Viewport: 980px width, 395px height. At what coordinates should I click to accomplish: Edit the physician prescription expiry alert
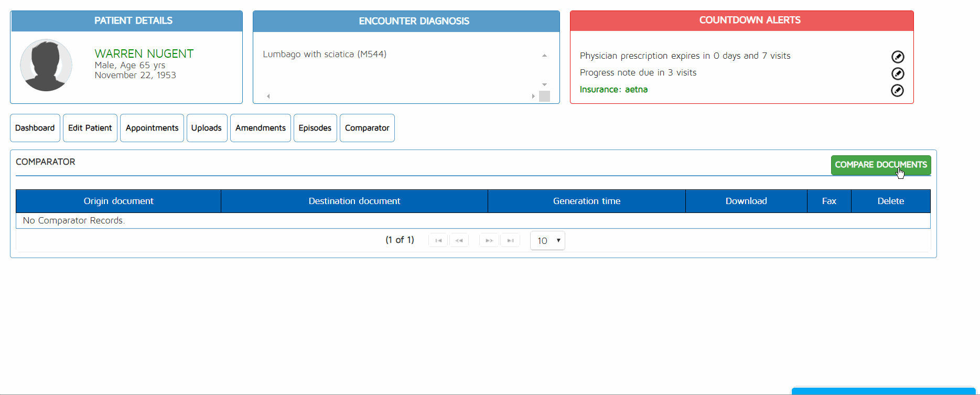pos(897,57)
